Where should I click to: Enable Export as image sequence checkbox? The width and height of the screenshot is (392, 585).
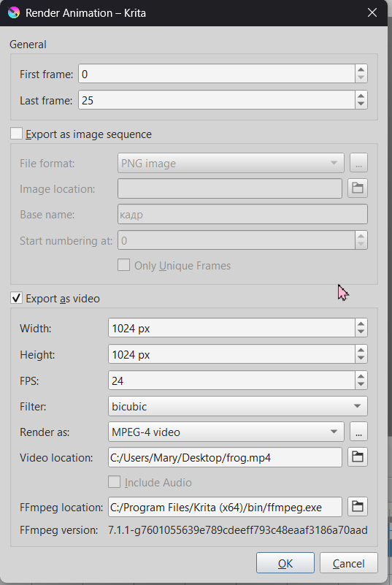click(x=16, y=134)
